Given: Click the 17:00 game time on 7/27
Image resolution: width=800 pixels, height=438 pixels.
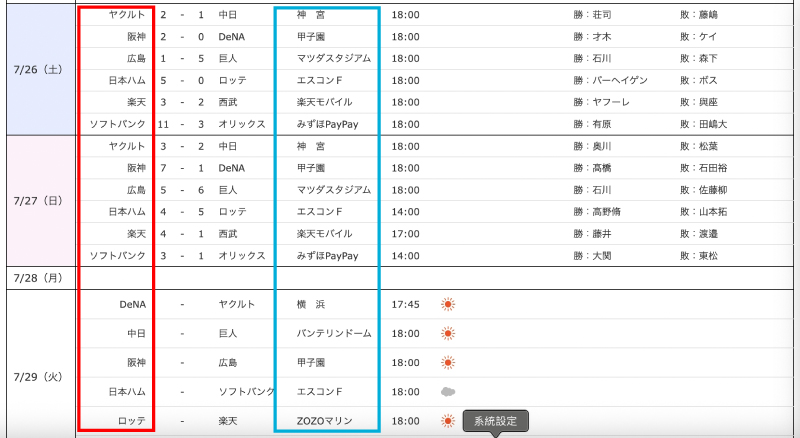Looking at the screenshot, I should 405,233.
